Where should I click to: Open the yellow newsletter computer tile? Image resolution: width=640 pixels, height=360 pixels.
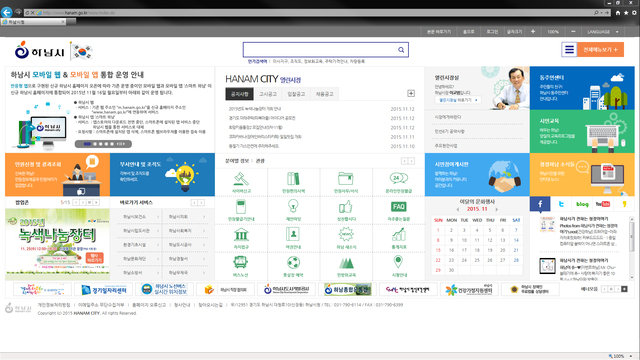click(582, 175)
